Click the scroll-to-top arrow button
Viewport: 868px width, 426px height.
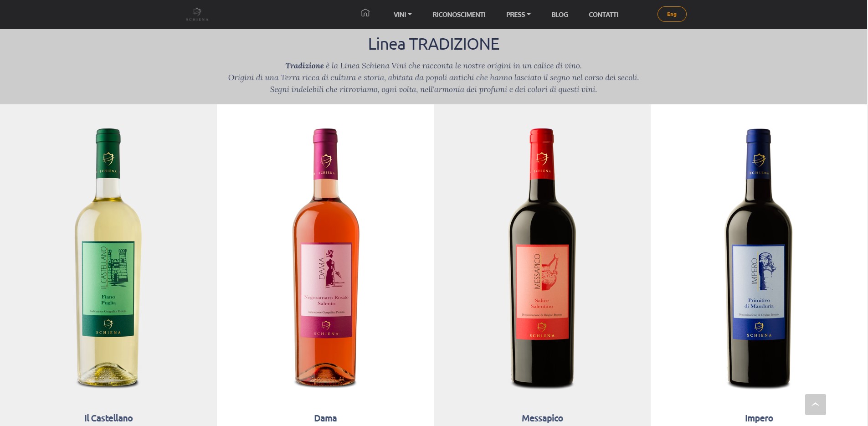[815, 405]
